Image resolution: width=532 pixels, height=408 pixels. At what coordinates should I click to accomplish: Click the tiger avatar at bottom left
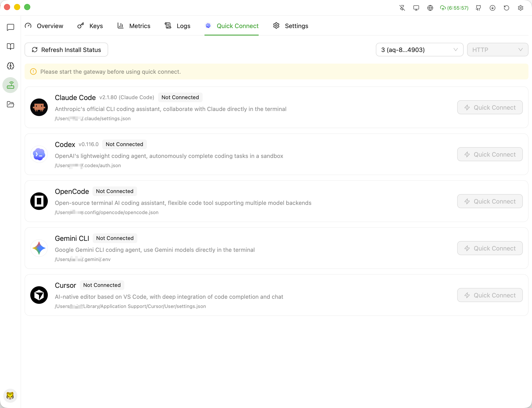[10, 396]
